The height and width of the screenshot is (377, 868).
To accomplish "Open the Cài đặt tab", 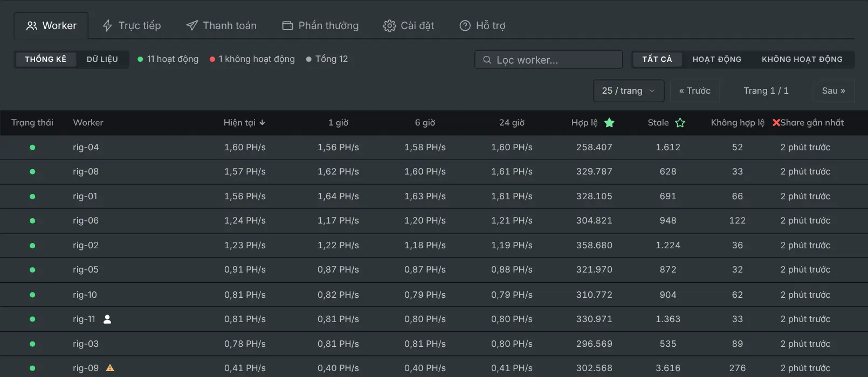I will click(408, 25).
